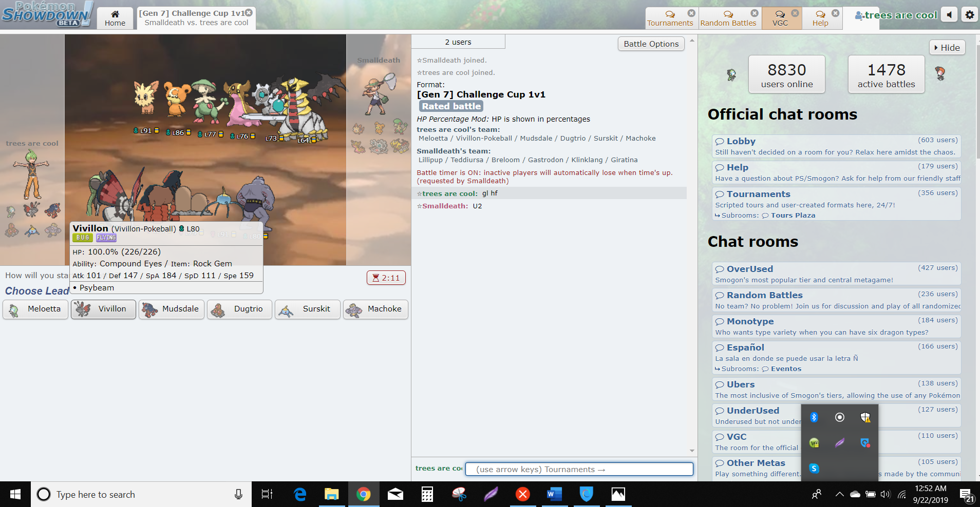Screen dimensions: 980x507
Task: Close the VGC room tab
Action: (x=795, y=13)
